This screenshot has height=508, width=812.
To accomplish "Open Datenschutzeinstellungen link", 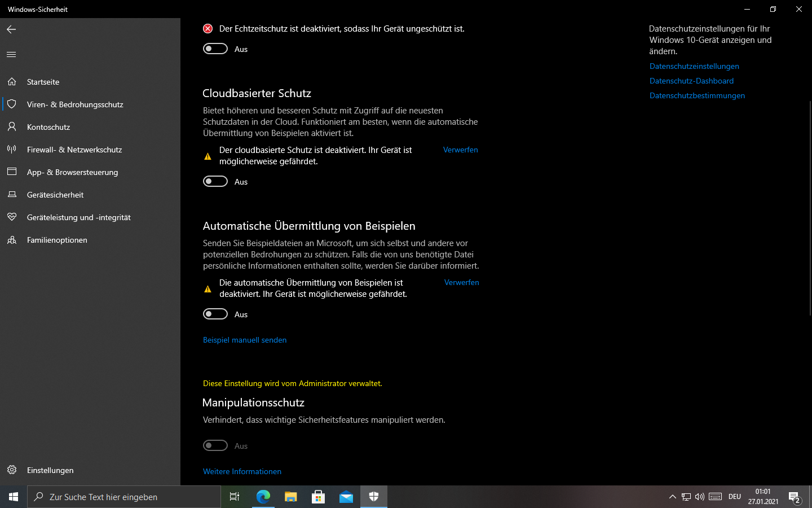I will coord(694,66).
